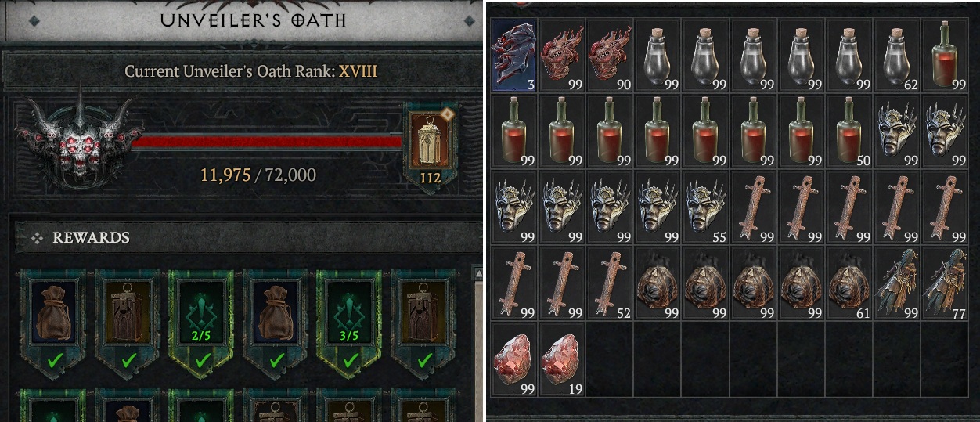Click the three-headed skull oath emblem
Viewport: 980px width, 422px height.
[78, 141]
